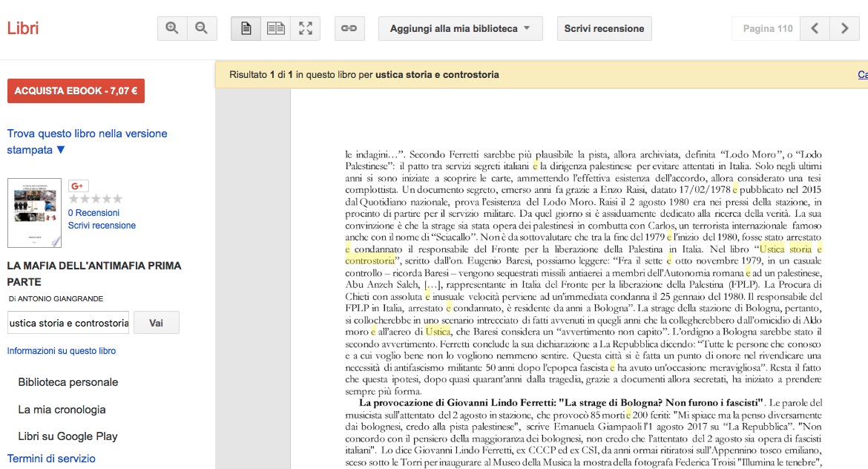Click the in-book search text field

pos(68,323)
